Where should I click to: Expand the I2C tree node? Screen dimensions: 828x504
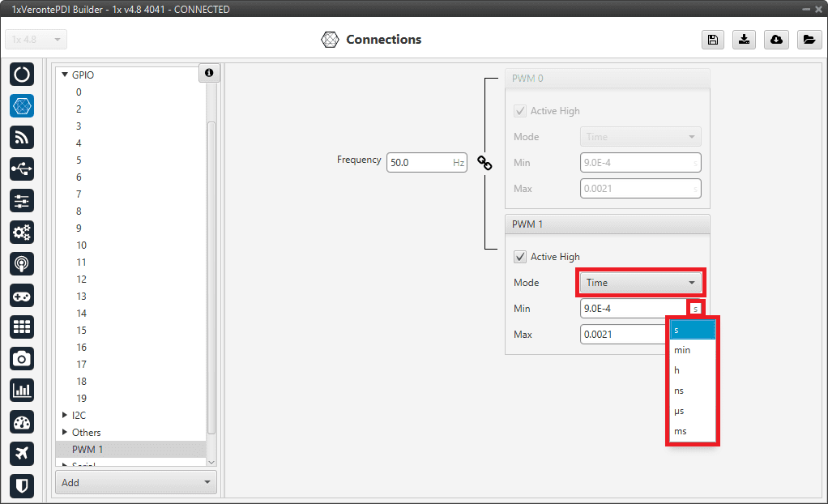[x=65, y=415]
